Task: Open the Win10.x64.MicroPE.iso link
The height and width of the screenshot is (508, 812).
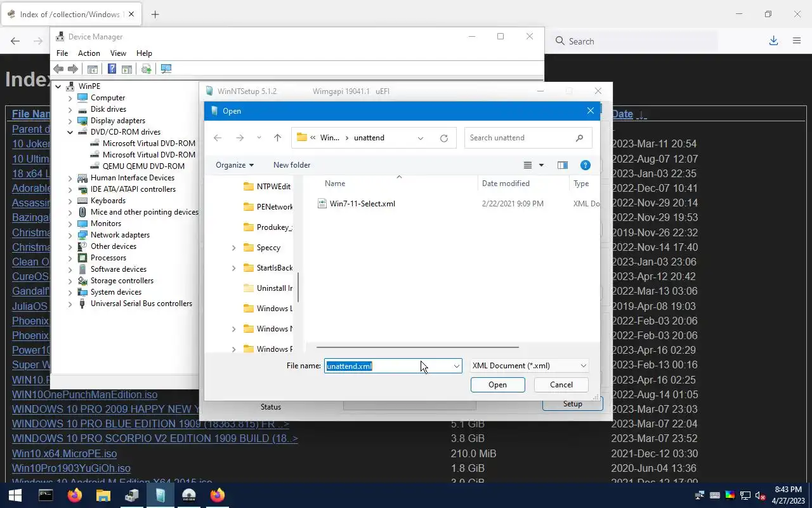Action: coord(64,453)
